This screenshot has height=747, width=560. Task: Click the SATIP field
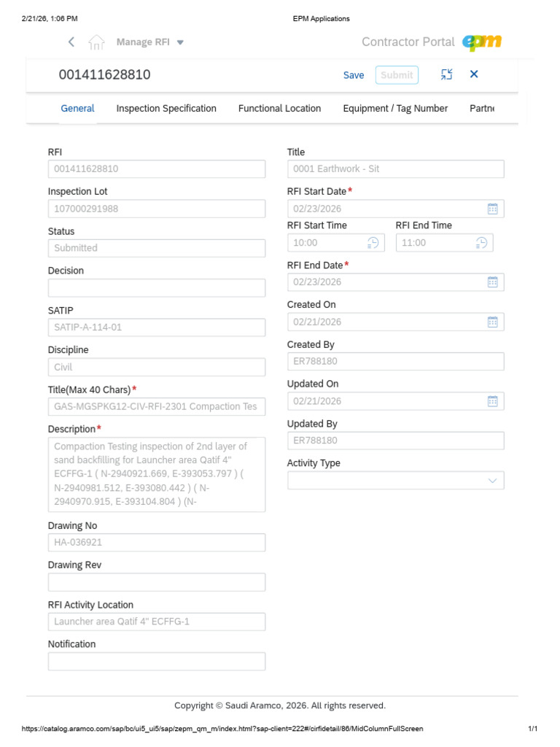click(x=157, y=328)
